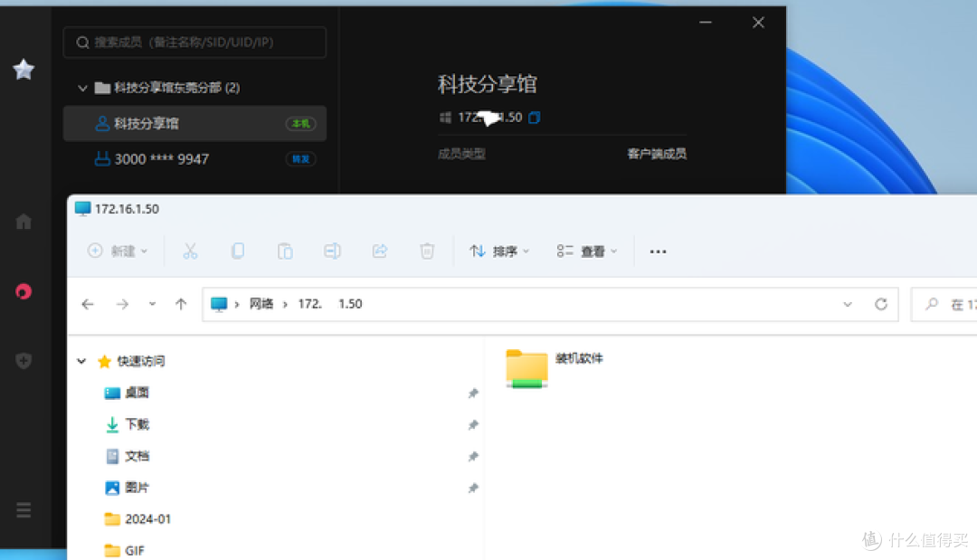Open the shield security icon in sidebar
Image resolution: width=977 pixels, height=560 pixels.
24,360
